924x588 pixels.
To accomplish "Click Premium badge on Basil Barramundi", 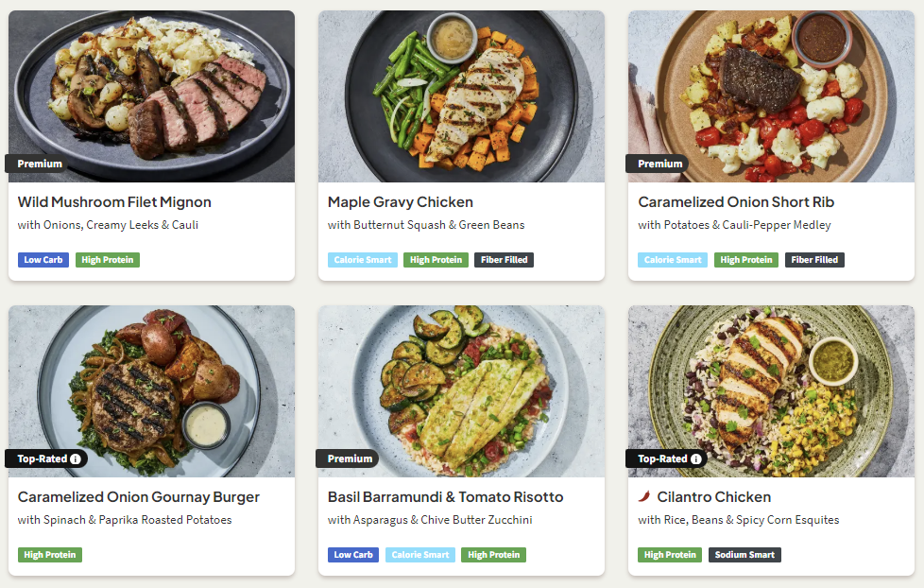I will point(350,458).
